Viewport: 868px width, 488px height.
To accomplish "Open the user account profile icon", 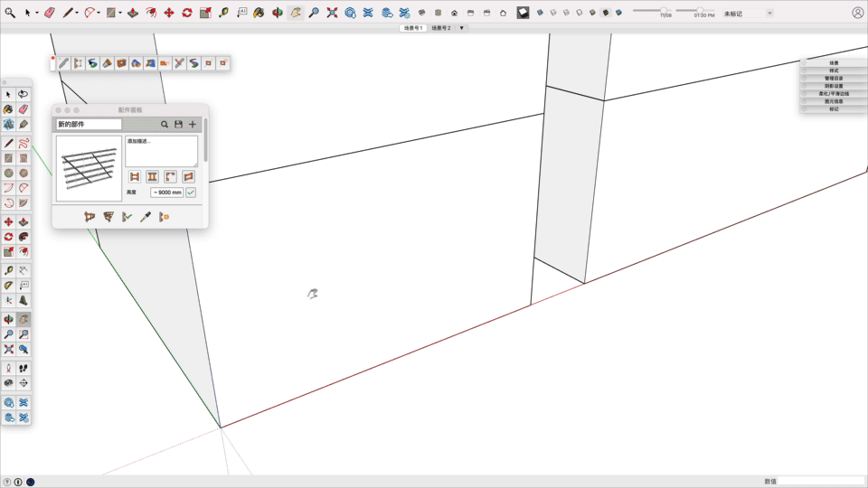I will point(857,13).
